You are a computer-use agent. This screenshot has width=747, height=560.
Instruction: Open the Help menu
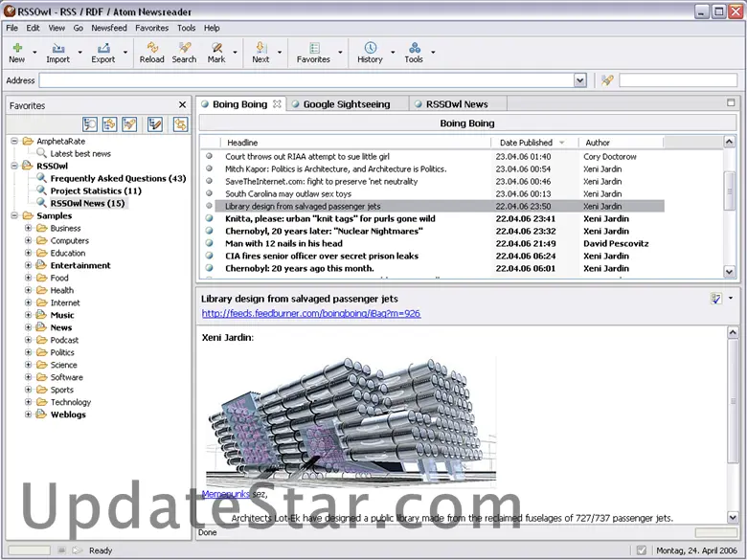click(x=212, y=28)
